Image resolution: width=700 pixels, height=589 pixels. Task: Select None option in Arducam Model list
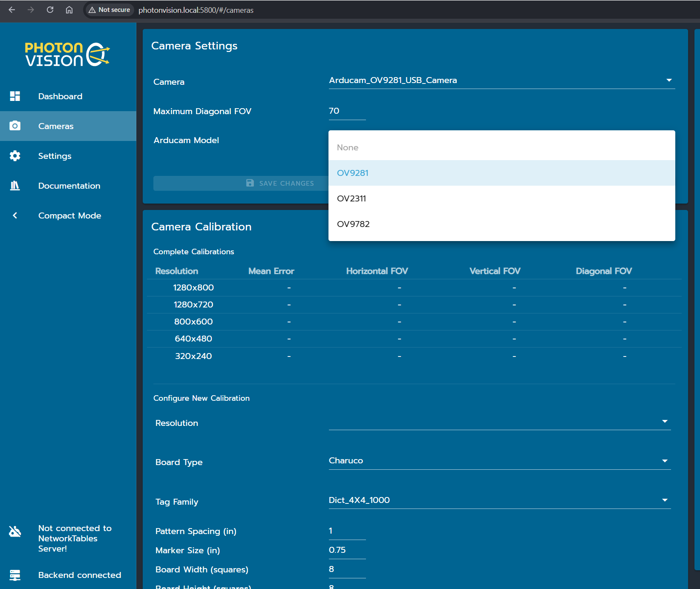tap(348, 147)
